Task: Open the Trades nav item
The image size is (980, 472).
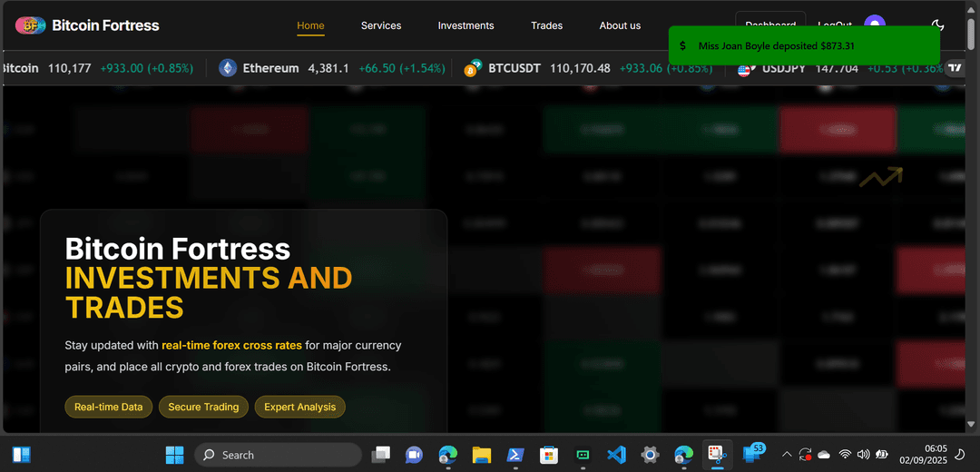Action: coord(547,25)
